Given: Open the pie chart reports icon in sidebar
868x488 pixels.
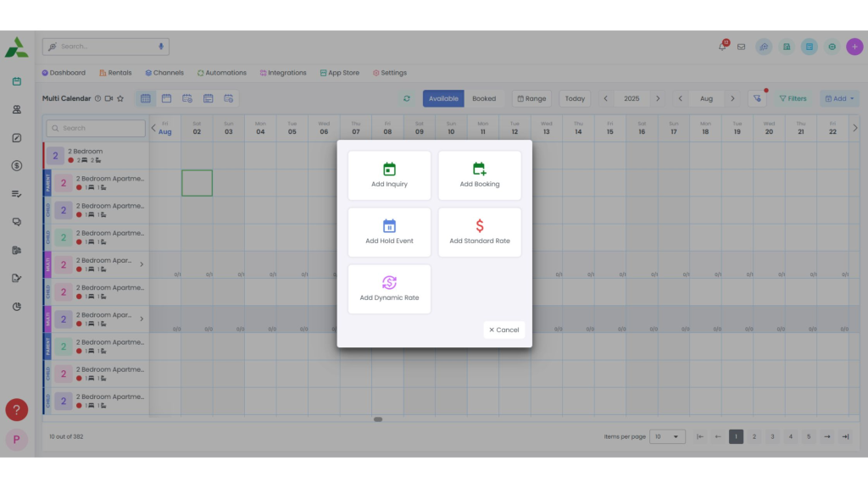Looking at the screenshot, I should pyautogui.click(x=17, y=307).
